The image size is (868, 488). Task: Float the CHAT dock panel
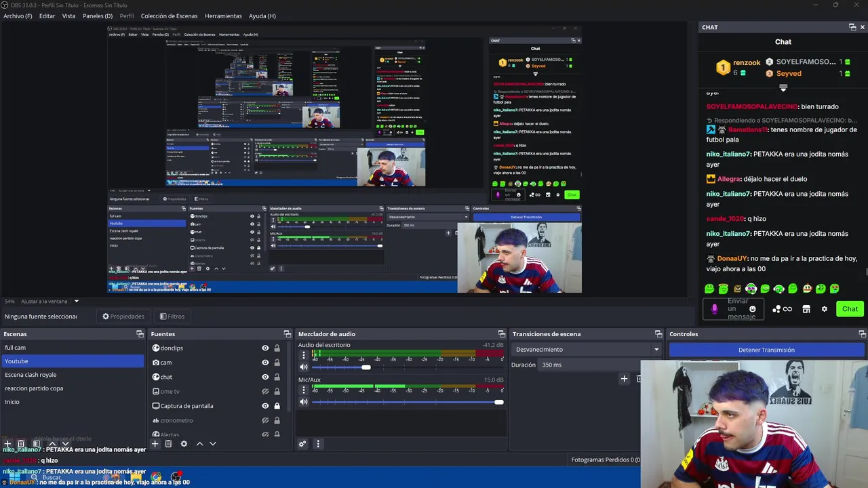click(x=852, y=27)
